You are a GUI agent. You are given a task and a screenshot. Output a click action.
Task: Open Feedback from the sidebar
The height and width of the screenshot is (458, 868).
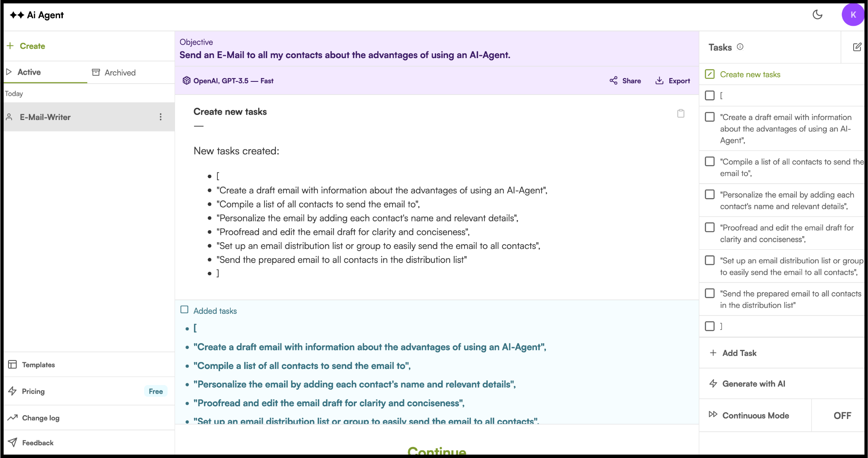(38, 443)
